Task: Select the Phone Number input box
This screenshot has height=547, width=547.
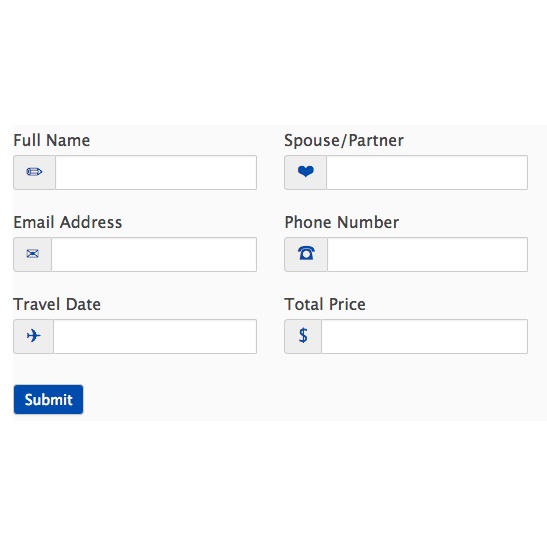Action: point(427,254)
